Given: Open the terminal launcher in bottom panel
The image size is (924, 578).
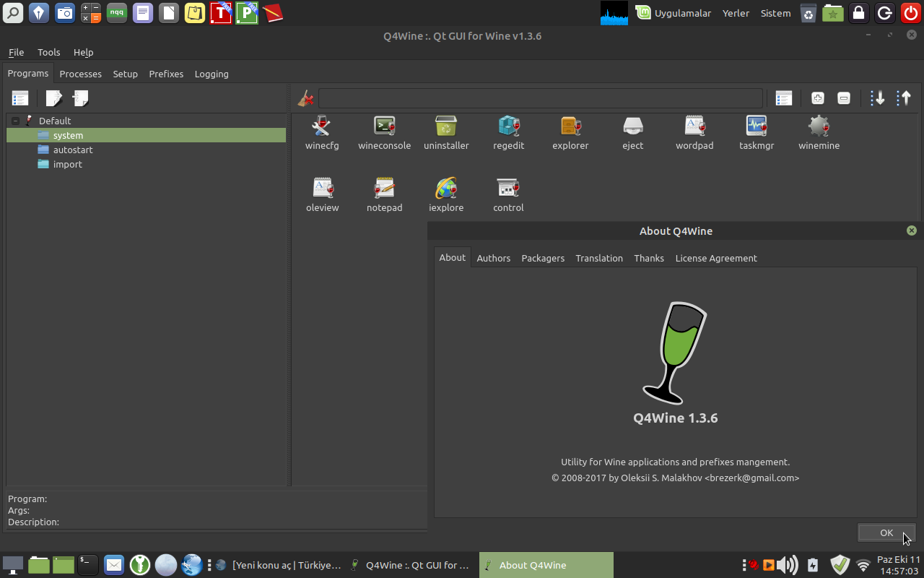Looking at the screenshot, I should point(87,565).
